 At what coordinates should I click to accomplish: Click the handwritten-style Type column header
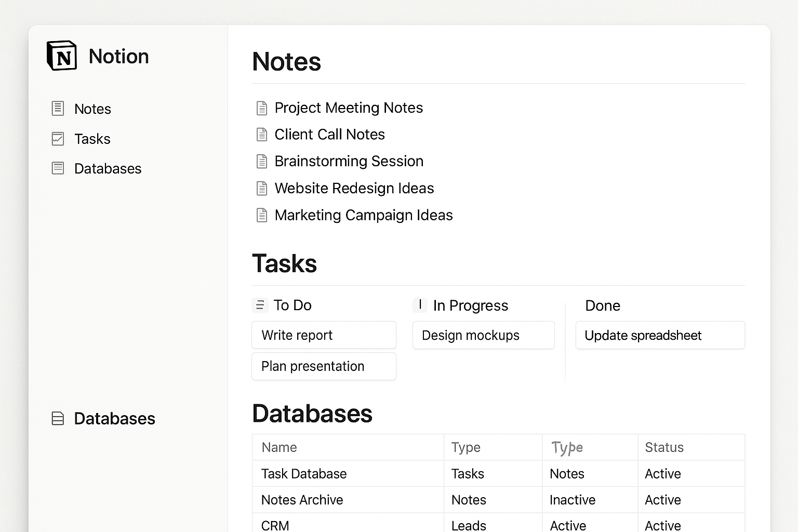(x=590, y=447)
